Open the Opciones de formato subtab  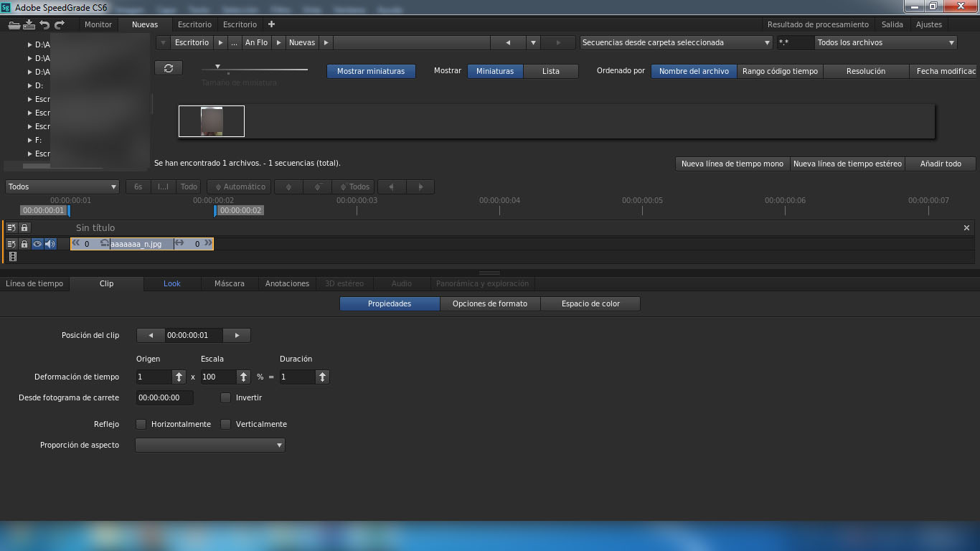point(490,303)
